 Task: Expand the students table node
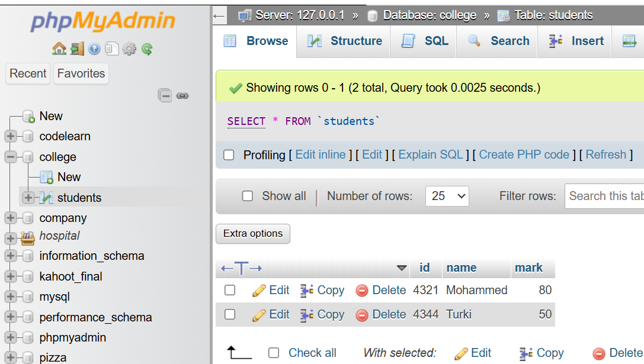[x=28, y=198]
